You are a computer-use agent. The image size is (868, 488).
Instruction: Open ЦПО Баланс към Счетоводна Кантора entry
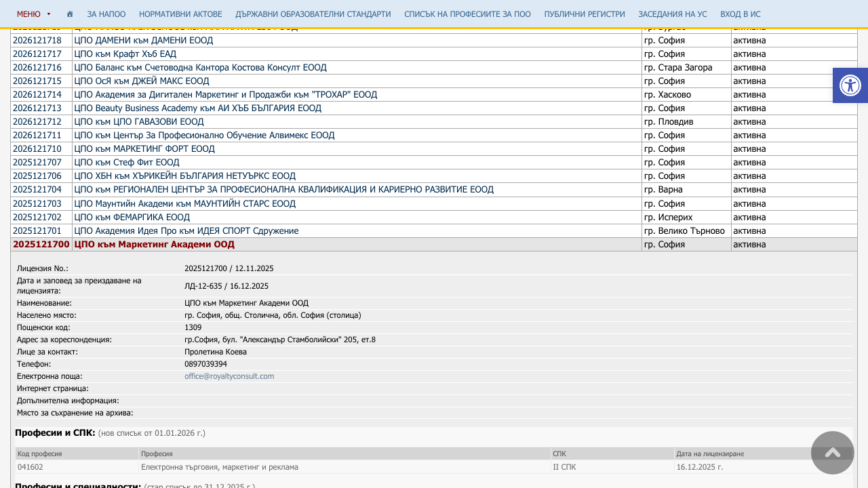[x=200, y=68]
